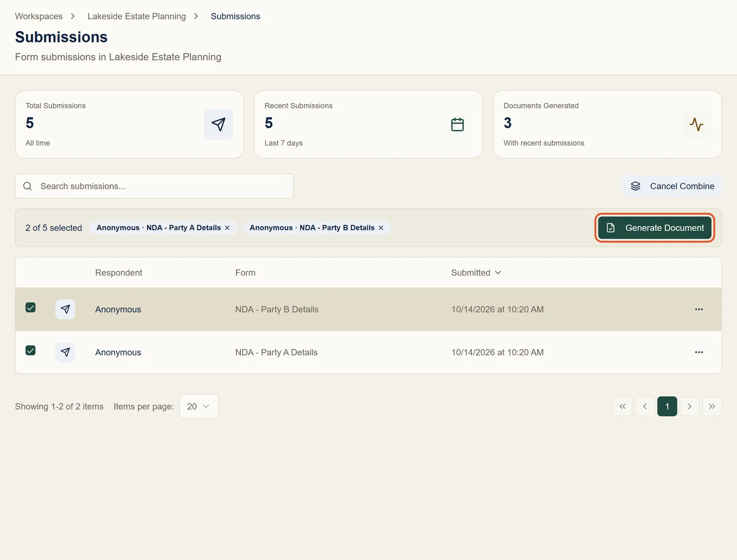The width and height of the screenshot is (737, 560).
Task: Click the Documents Generated card label
Action: [541, 105]
